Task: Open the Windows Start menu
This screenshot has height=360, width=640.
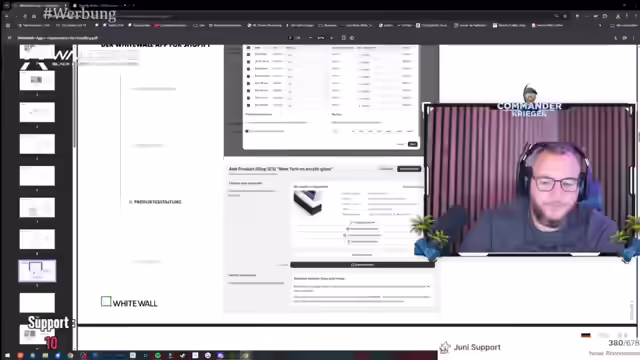Action: point(7,356)
